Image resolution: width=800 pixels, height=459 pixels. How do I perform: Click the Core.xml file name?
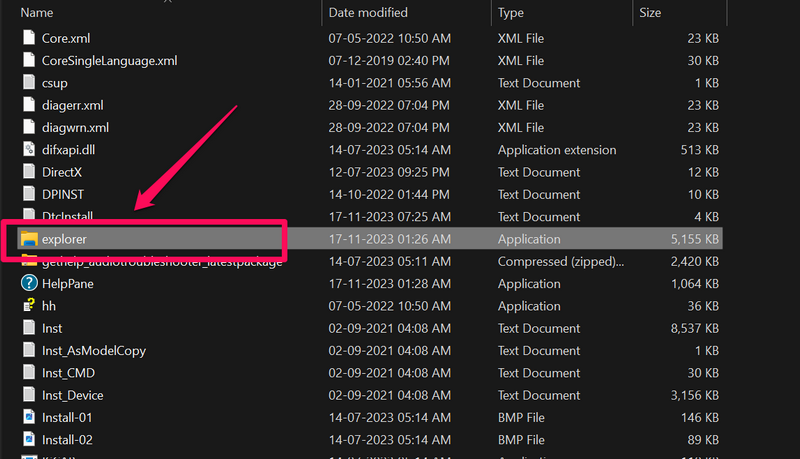click(66, 38)
